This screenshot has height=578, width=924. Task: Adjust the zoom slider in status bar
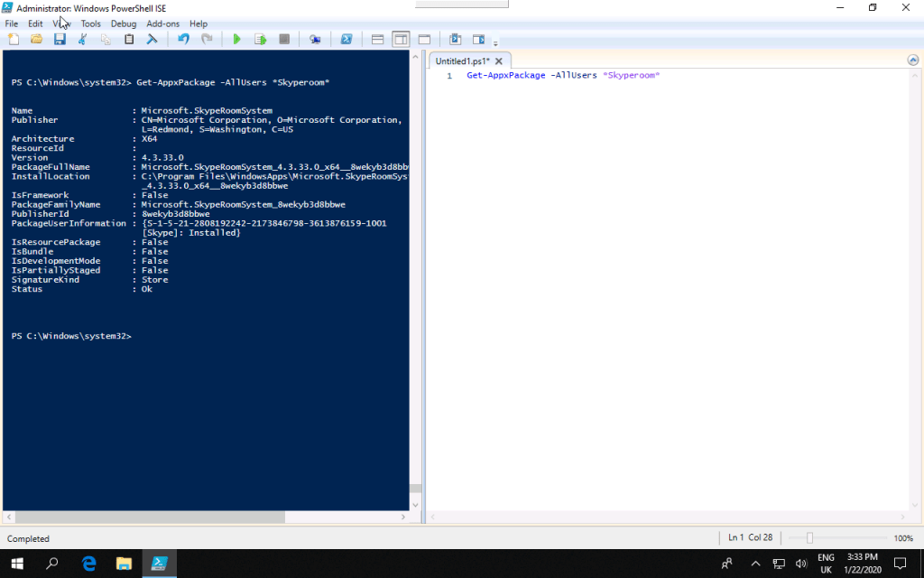(x=809, y=538)
